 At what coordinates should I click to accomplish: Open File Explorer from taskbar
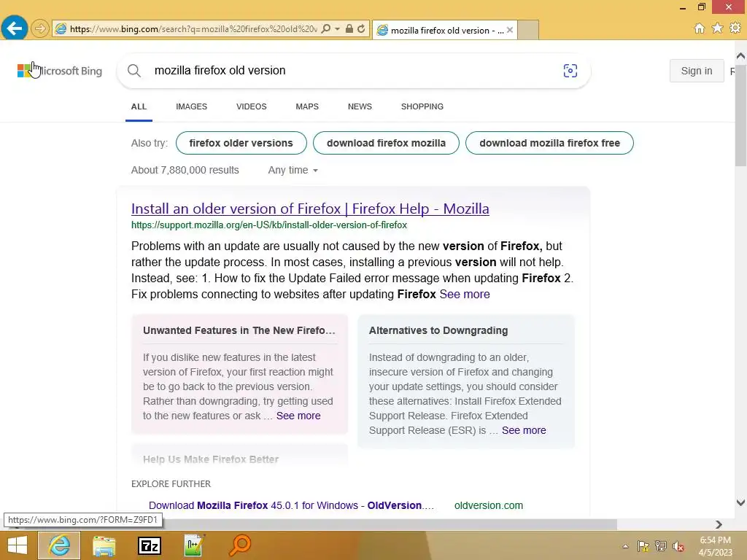coord(104,545)
